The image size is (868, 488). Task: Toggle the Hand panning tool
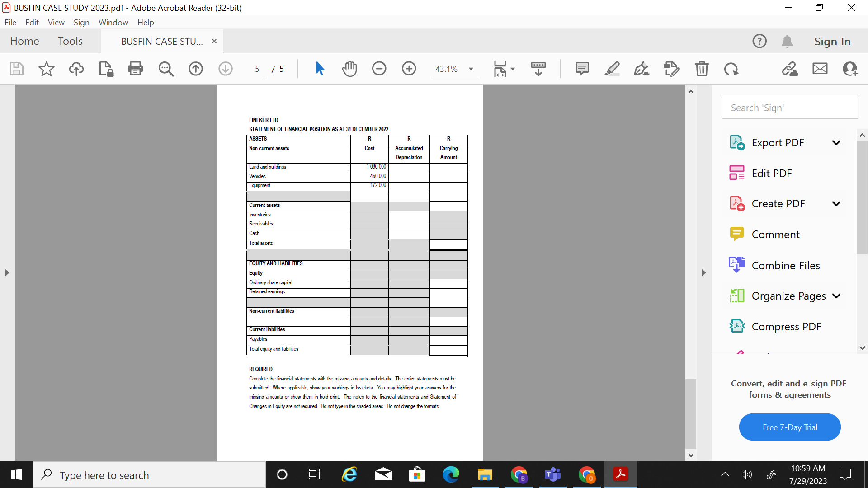tap(349, 69)
